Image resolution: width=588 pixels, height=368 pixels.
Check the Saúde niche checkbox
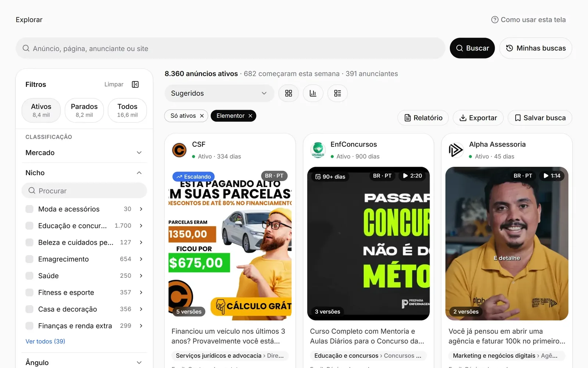point(29,276)
